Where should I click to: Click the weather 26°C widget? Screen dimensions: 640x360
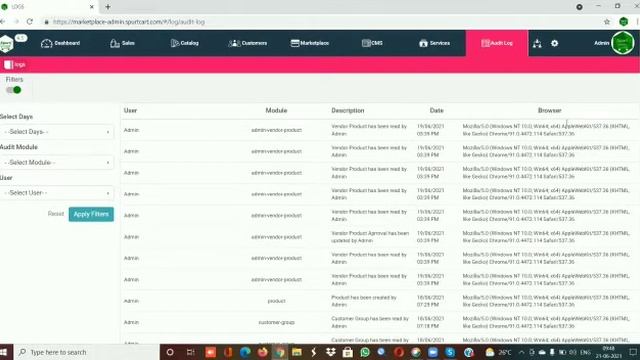tap(498, 352)
